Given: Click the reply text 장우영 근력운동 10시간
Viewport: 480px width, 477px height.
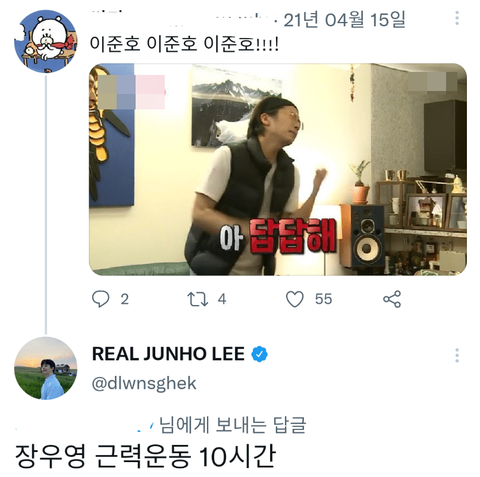Looking at the screenshot, I should pyautogui.click(x=145, y=456).
